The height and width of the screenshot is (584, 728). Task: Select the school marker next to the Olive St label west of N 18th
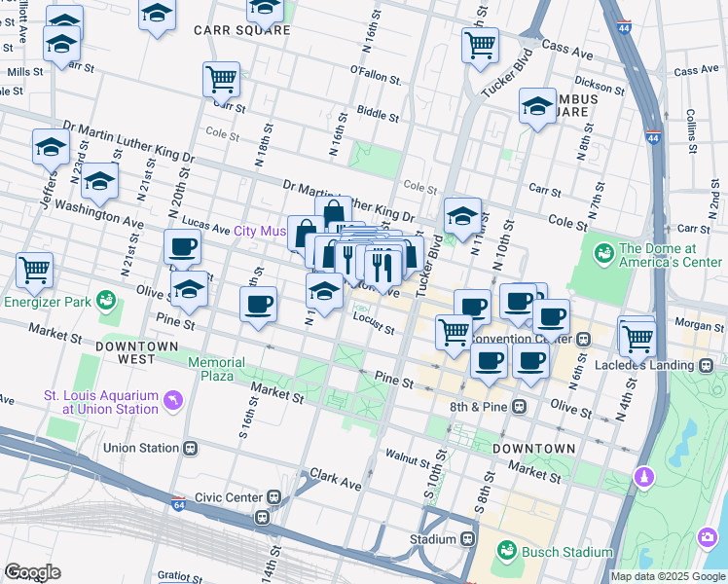pyautogui.click(x=189, y=292)
